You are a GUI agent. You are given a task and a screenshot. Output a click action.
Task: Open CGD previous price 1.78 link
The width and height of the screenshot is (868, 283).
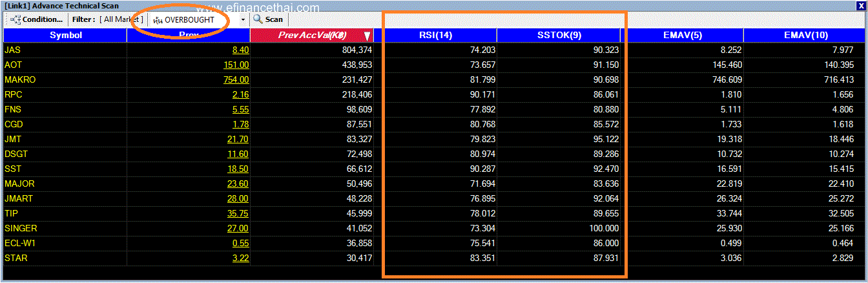pyautogui.click(x=240, y=124)
